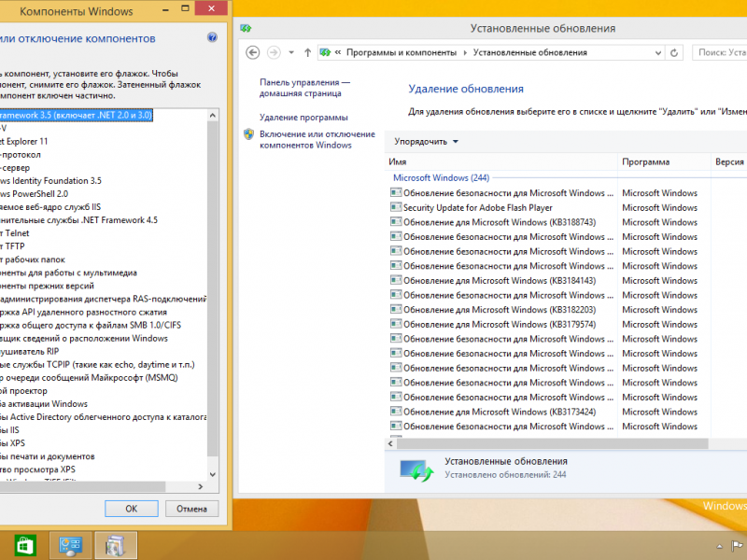Click Установленные обновления breadcrumb segment
747x560 pixels.
click(529, 52)
